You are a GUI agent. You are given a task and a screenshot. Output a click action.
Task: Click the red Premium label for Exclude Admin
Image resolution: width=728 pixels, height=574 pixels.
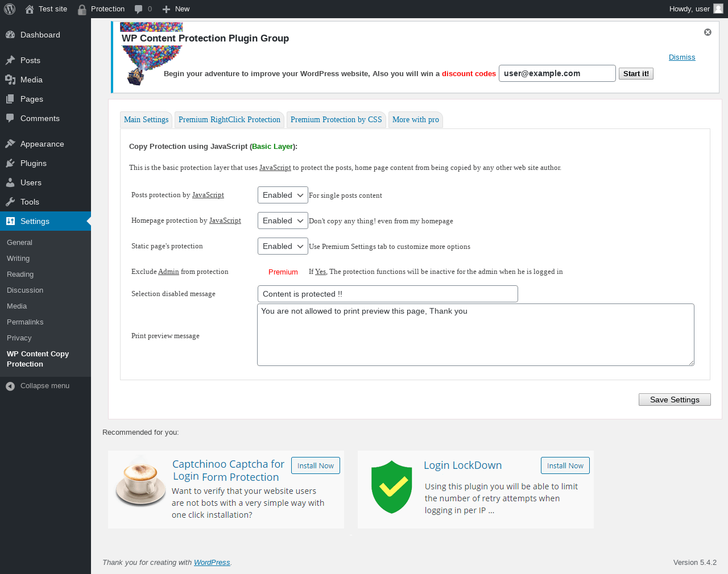coord(283,272)
